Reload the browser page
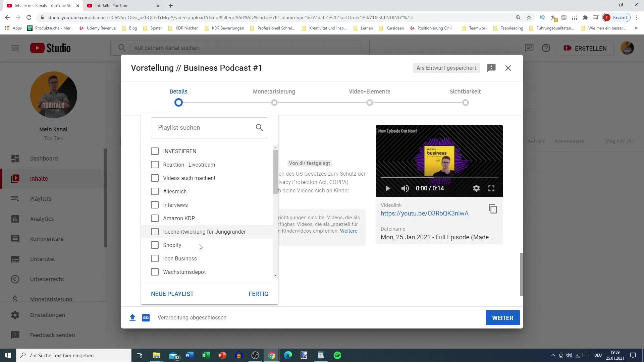The image size is (644, 362). (29, 17)
